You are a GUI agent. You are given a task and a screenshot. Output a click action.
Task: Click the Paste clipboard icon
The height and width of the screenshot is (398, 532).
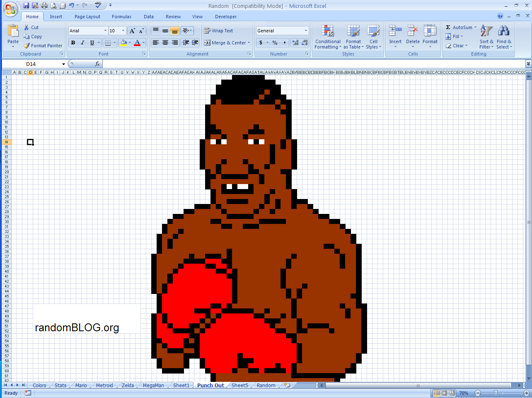coord(13,31)
